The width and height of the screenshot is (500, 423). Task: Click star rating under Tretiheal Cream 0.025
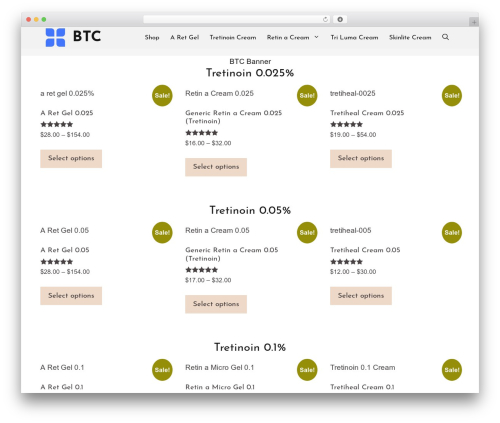pos(346,124)
